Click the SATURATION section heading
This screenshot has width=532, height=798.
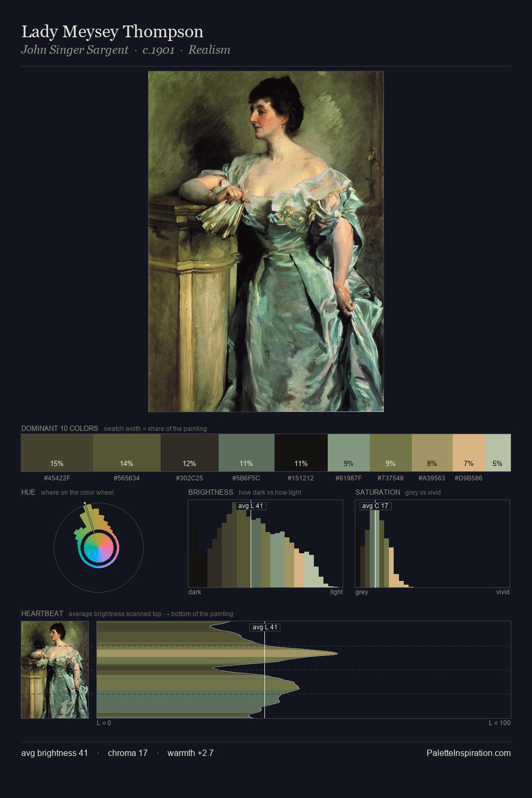click(x=378, y=492)
